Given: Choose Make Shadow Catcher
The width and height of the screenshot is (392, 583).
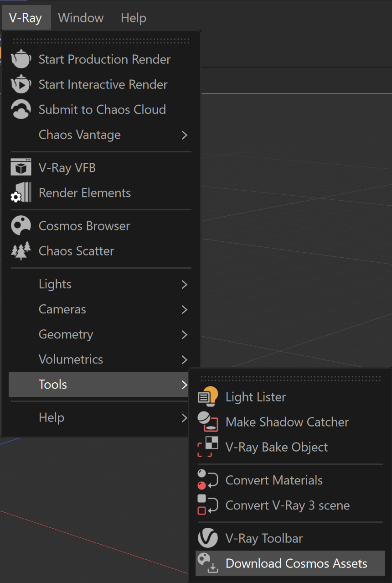Looking at the screenshot, I should pyautogui.click(x=290, y=422).
